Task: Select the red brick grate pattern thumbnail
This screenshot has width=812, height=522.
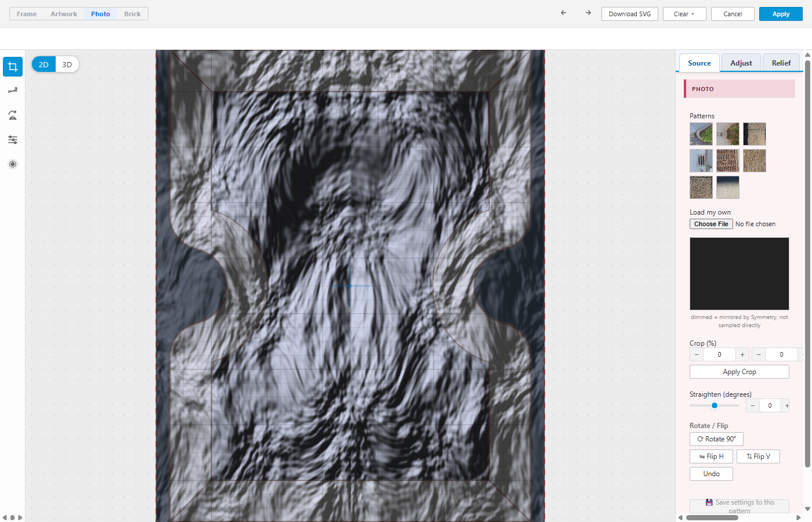Action: 728,161
